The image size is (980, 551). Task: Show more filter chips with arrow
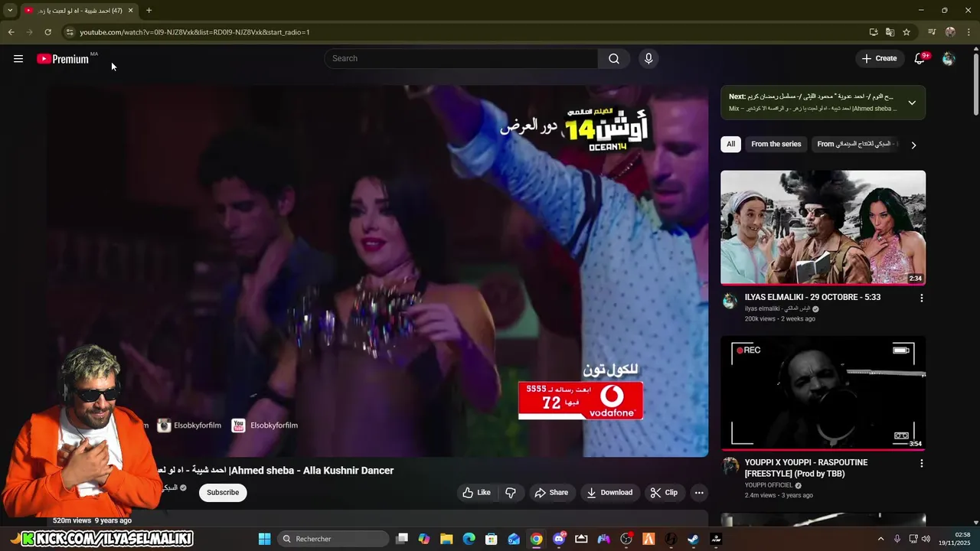(x=913, y=145)
